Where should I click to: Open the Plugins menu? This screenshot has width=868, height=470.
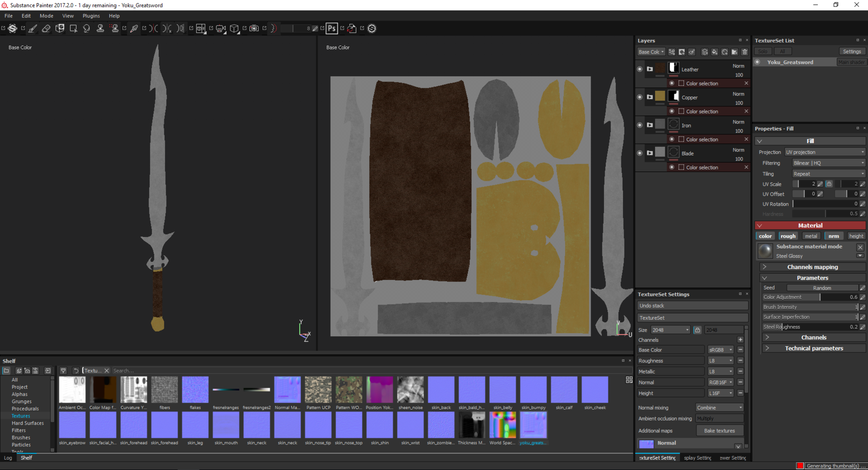point(91,16)
